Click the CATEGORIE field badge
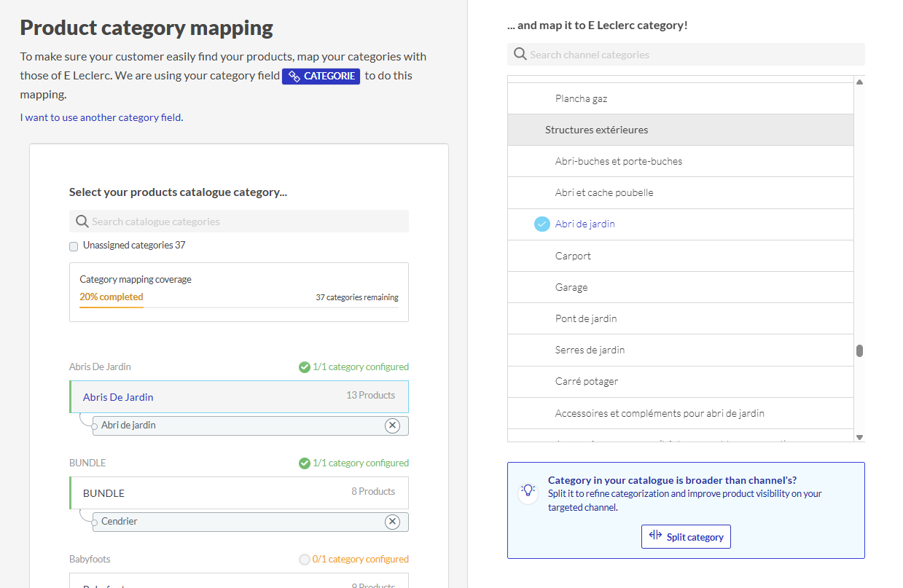The height and width of the screenshot is (588, 903). pos(321,76)
